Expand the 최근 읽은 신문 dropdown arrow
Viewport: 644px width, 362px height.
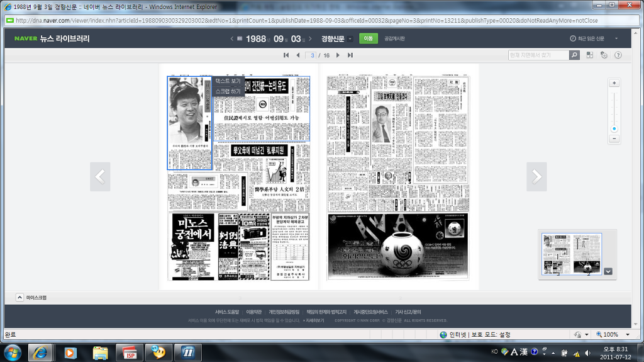(x=616, y=38)
